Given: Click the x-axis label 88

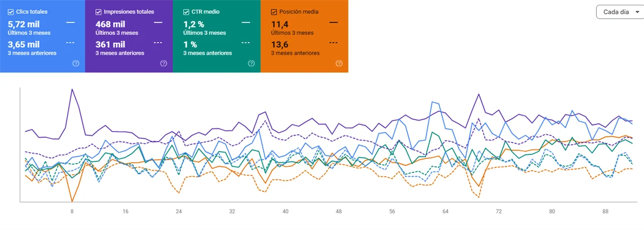Looking at the screenshot, I should pos(605,212).
